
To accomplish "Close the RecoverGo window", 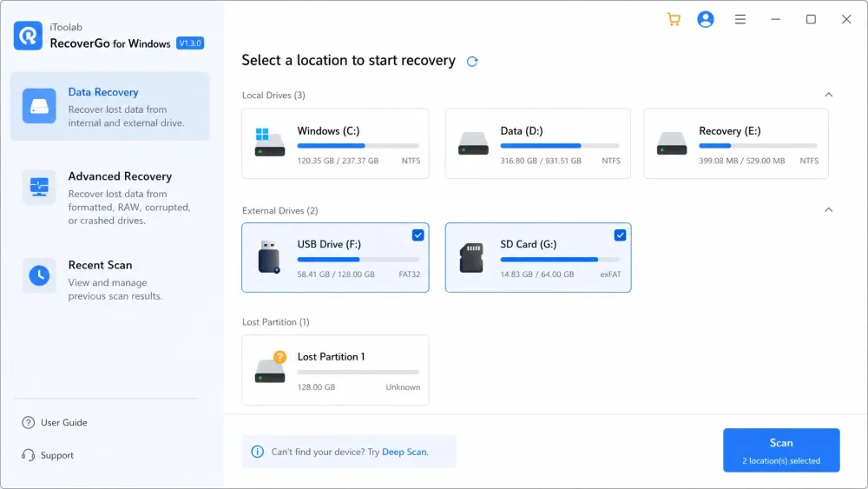I will (846, 19).
